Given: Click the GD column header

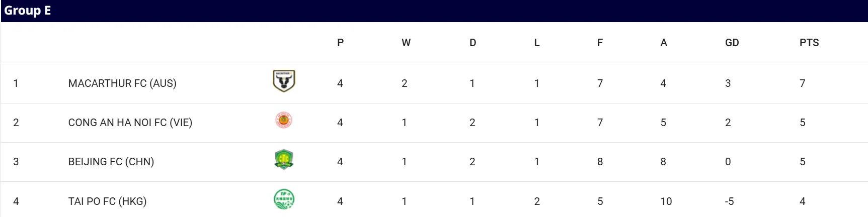Looking at the screenshot, I should point(732,43).
